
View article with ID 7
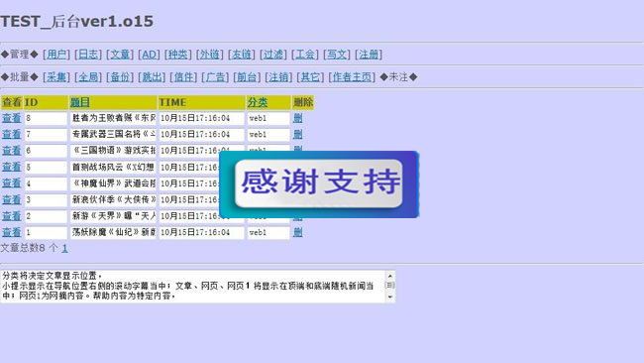[x=12, y=134]
